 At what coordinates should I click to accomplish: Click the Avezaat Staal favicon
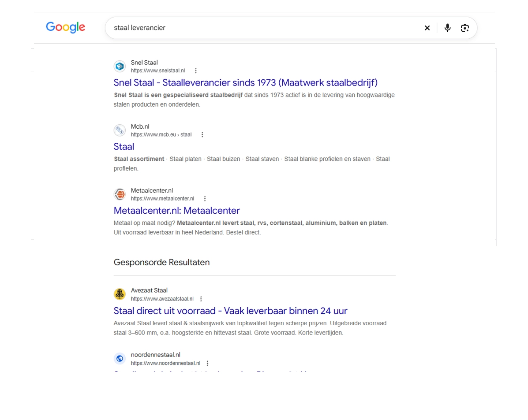[x=120, y=294]
